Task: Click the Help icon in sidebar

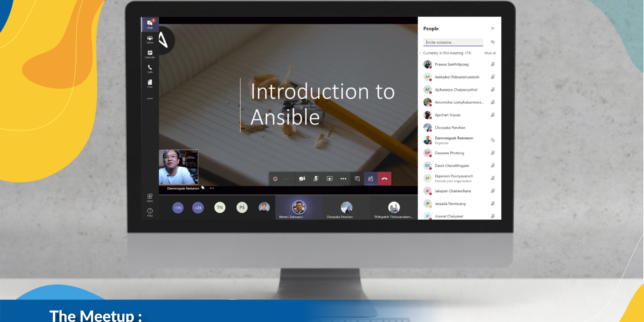Action: [150, 212]
